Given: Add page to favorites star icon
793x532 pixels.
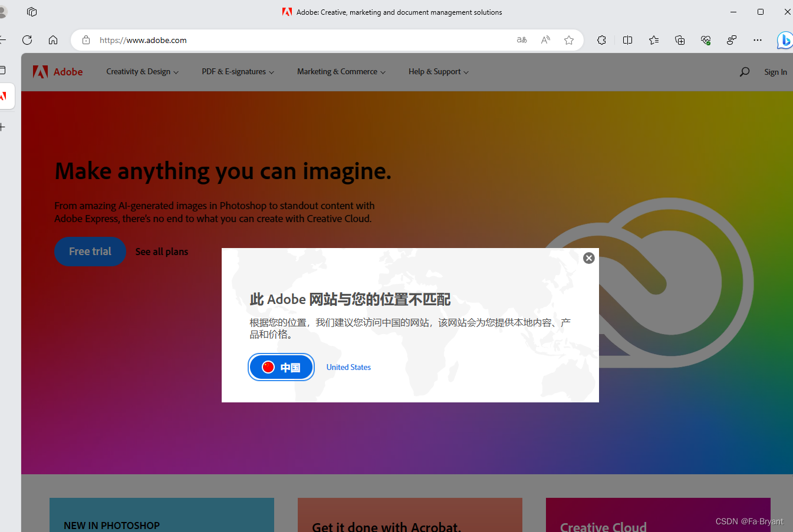Looking at the screenshot, I should coord(569,40).
